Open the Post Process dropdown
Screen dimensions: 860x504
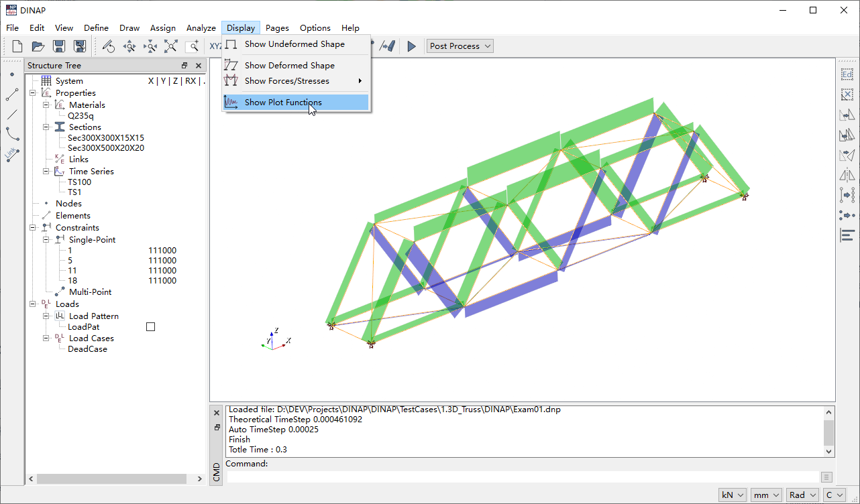(x=460, y=46)
